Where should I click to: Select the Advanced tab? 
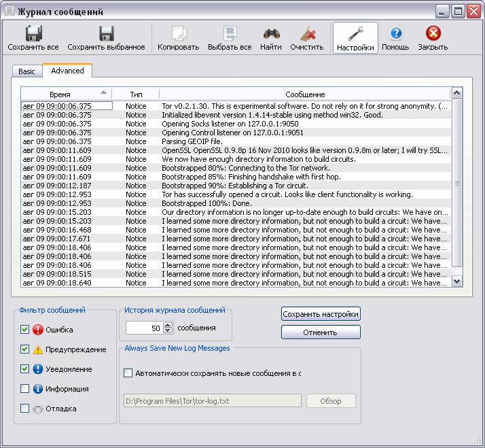click(67, 71)
